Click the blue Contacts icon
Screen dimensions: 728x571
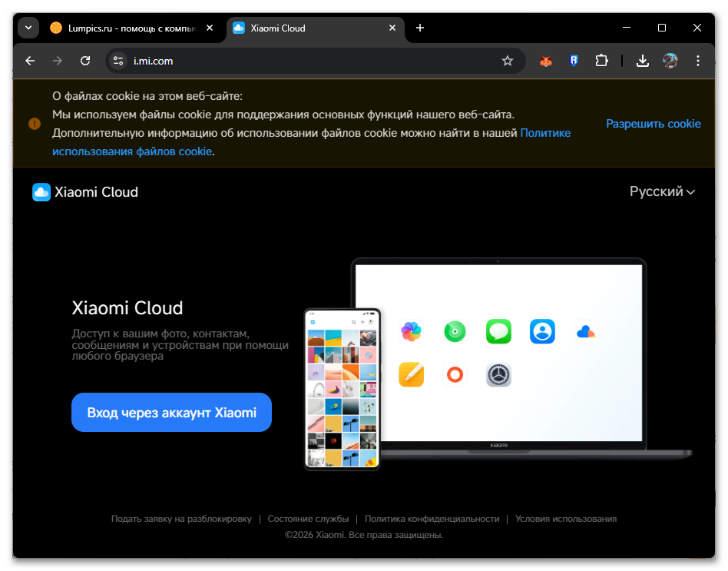tap(542, 331)
